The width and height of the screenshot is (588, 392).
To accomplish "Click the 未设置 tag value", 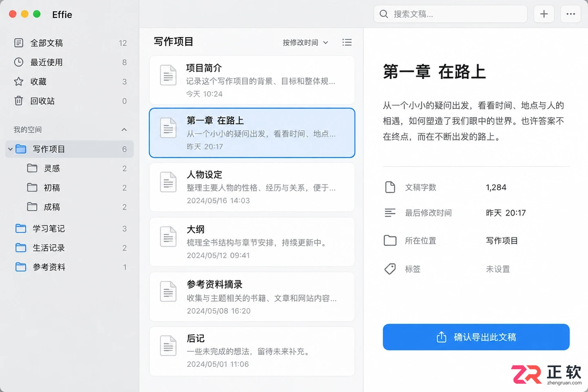I will click(x=498, y=269).
